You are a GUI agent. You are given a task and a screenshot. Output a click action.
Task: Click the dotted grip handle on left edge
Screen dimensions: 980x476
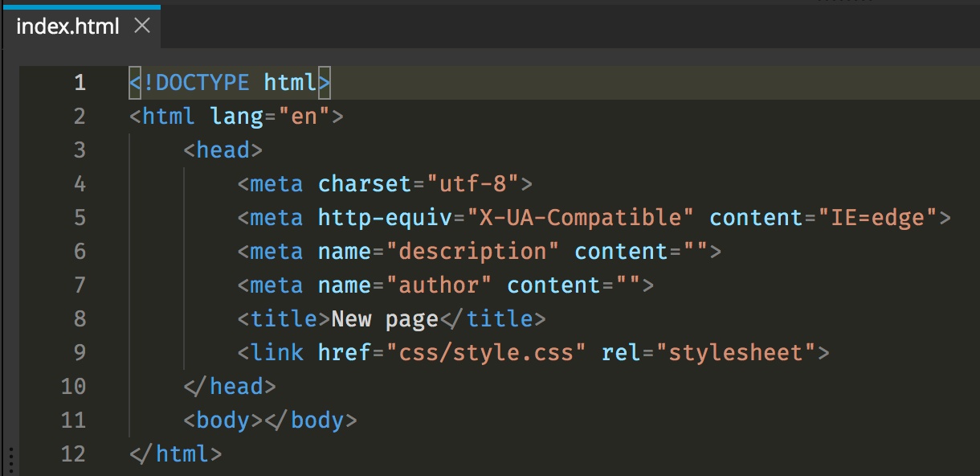[x=10, y=461]
